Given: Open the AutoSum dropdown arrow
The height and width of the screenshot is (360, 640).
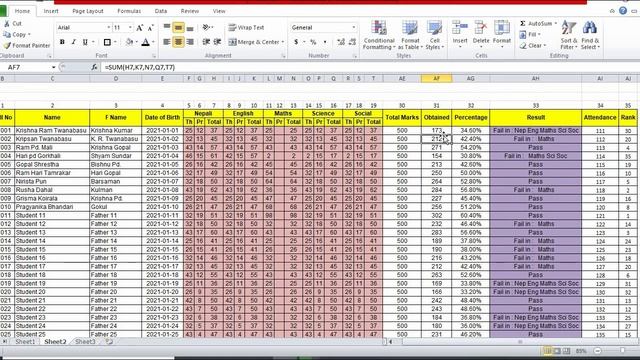Looking at the screenshot, I should 556,23.
